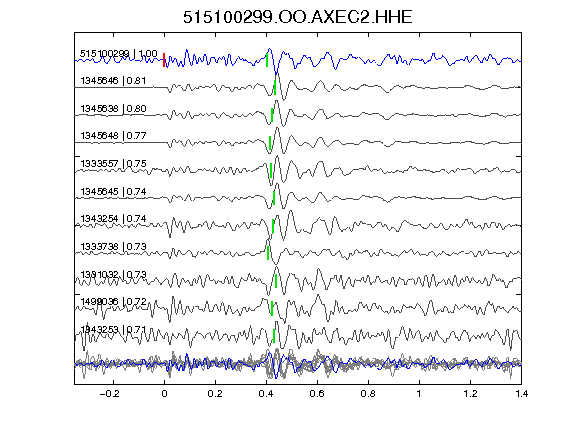Click the x-axis tick label -0.2
The image size is (576, 432).
109,394
